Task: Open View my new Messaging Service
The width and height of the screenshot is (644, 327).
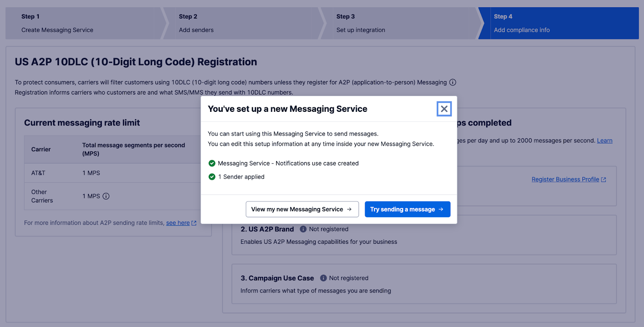Action: 302,209
